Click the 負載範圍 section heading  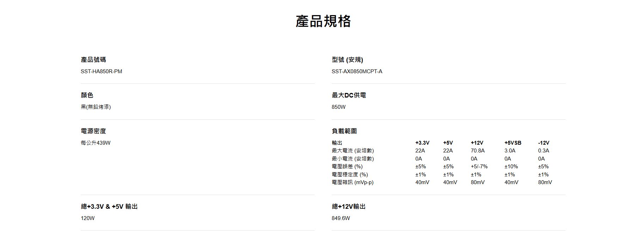coord(344,131)
